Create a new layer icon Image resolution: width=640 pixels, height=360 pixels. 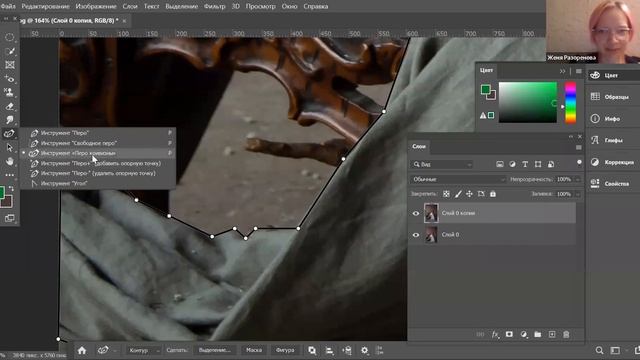coord(552,334)
